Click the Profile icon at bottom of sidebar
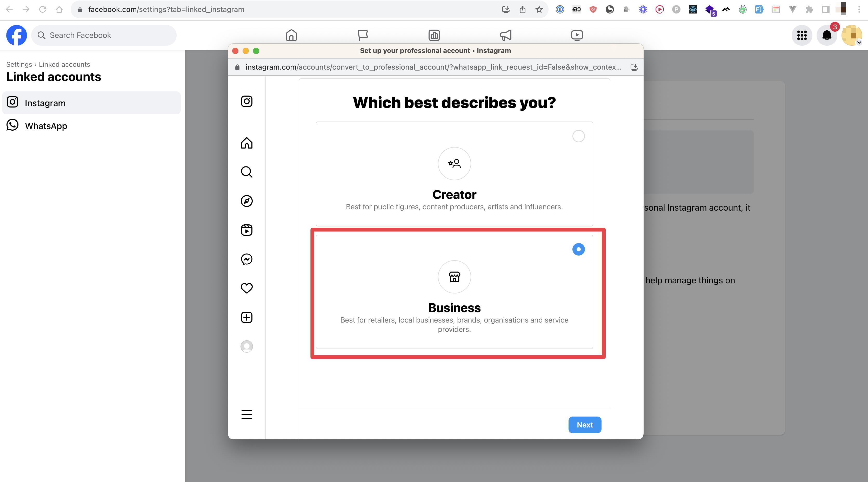 (x=247, y=346)
